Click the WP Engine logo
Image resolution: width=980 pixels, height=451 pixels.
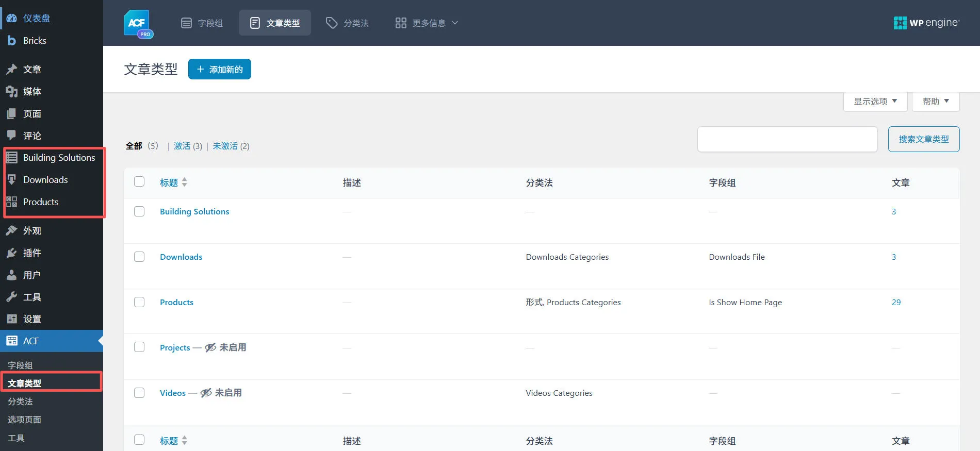926,23
